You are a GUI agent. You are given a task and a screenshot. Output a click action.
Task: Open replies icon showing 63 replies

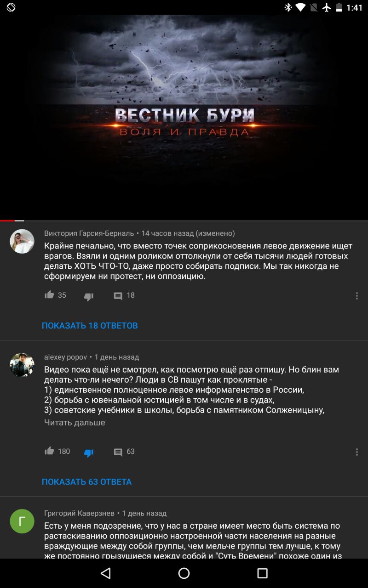click(118, 452)
